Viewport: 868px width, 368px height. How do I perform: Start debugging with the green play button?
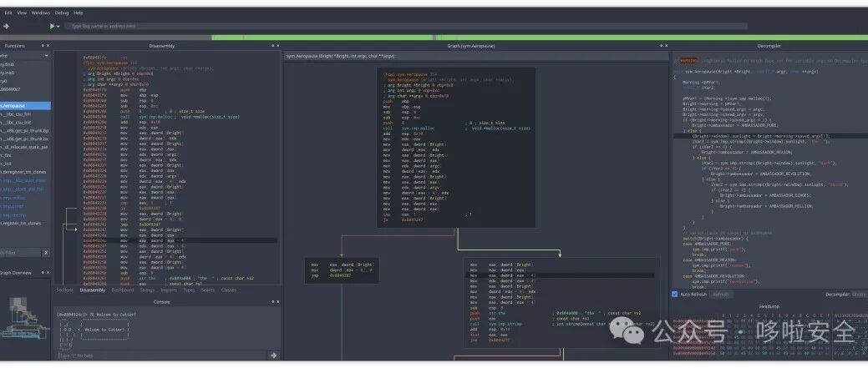pyautogui.click(x=52, y=26)
